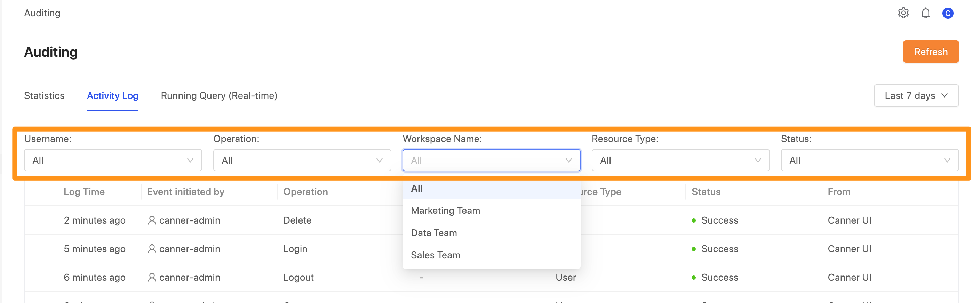Click Success status in the Delete row

tap(719, 220)
